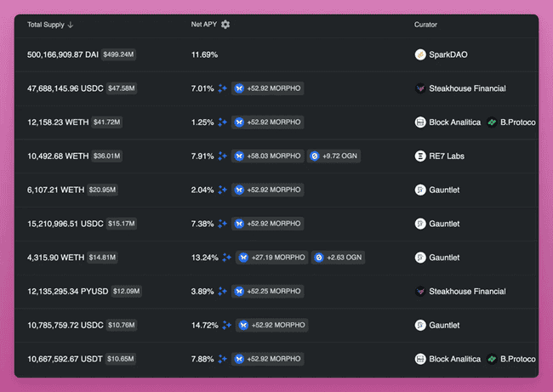Click OGN token icon in +9.72 OGN badge
The image size is (553, 392).
(314, 156)
